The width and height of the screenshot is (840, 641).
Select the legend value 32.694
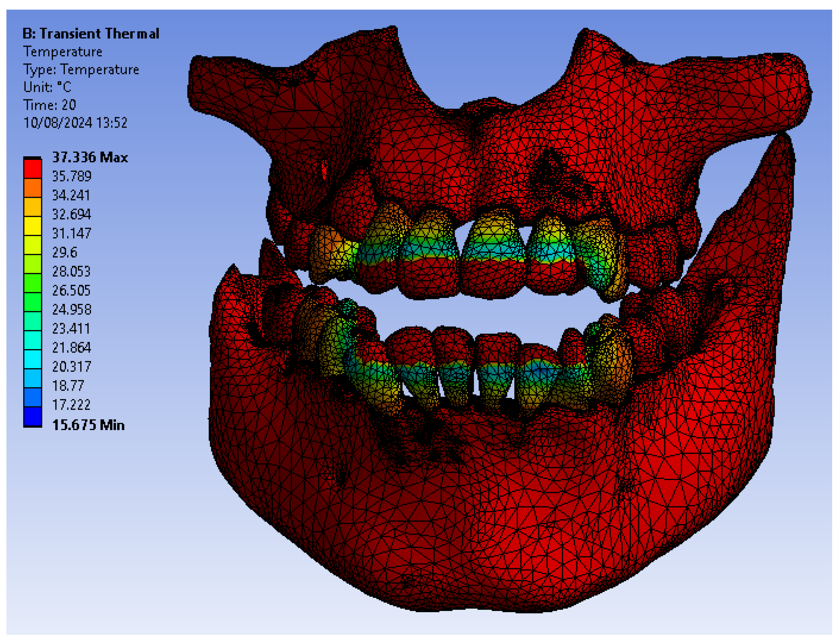72,214
